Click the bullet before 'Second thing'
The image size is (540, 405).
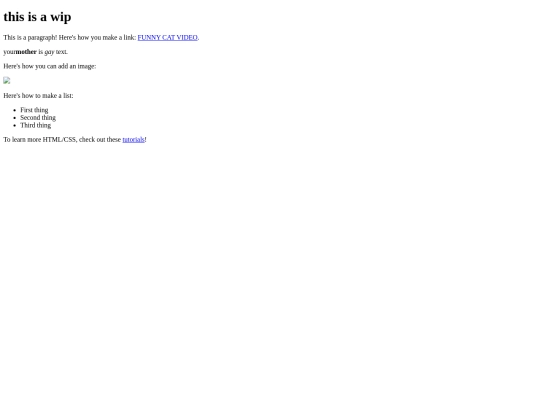[14, 118]
